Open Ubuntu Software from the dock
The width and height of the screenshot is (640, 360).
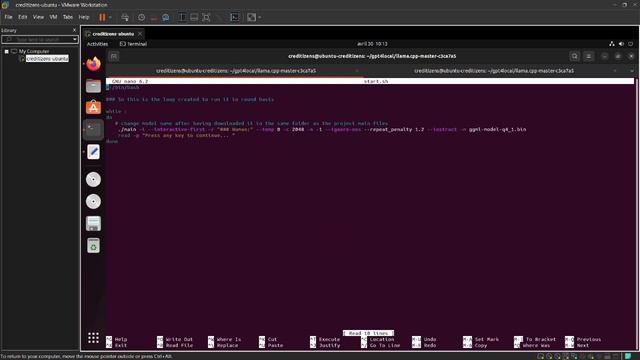[93, 107]
